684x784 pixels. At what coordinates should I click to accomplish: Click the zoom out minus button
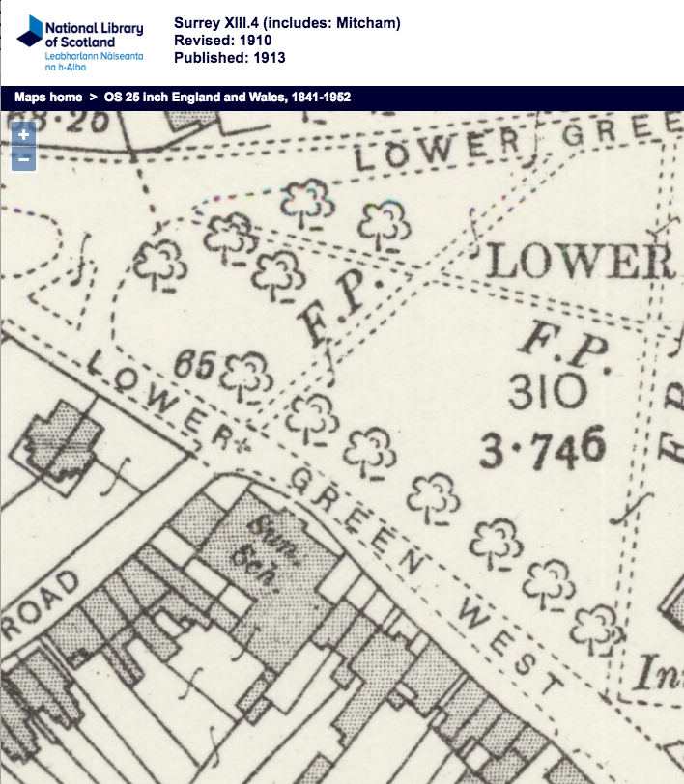[23, 159]
